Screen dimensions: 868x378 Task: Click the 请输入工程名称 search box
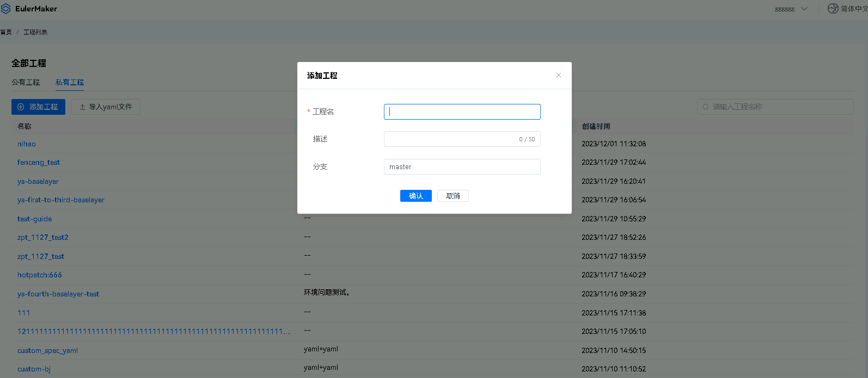779,107
